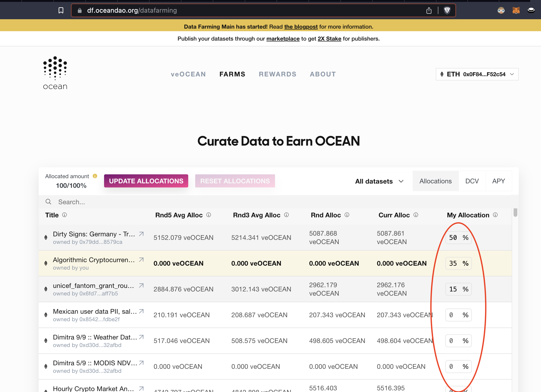Switch to the Allocations view tab
Viewport: 541px width, 392px height.
click(436, 181)
